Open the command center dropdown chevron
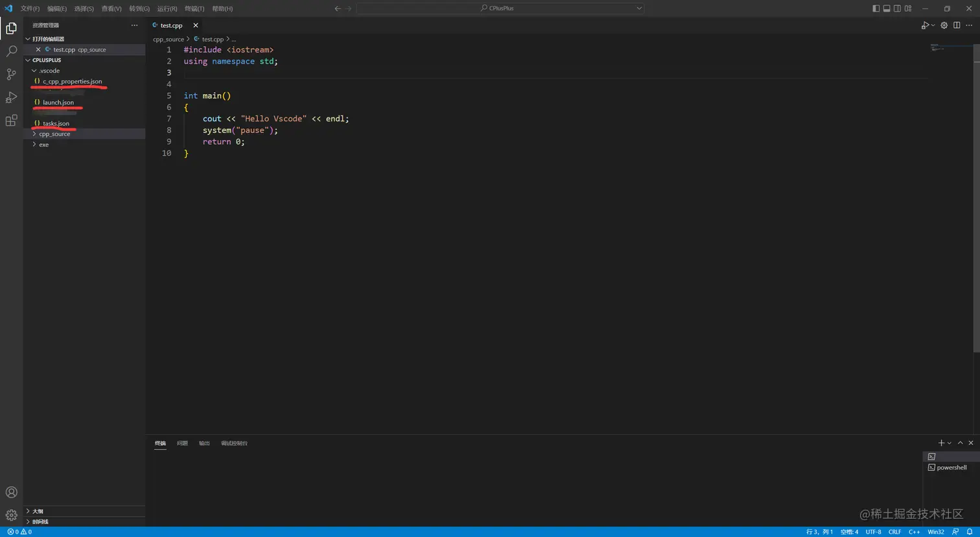This screenshot has height=537, width=980. pyautogui.click(x=639, y=8)
